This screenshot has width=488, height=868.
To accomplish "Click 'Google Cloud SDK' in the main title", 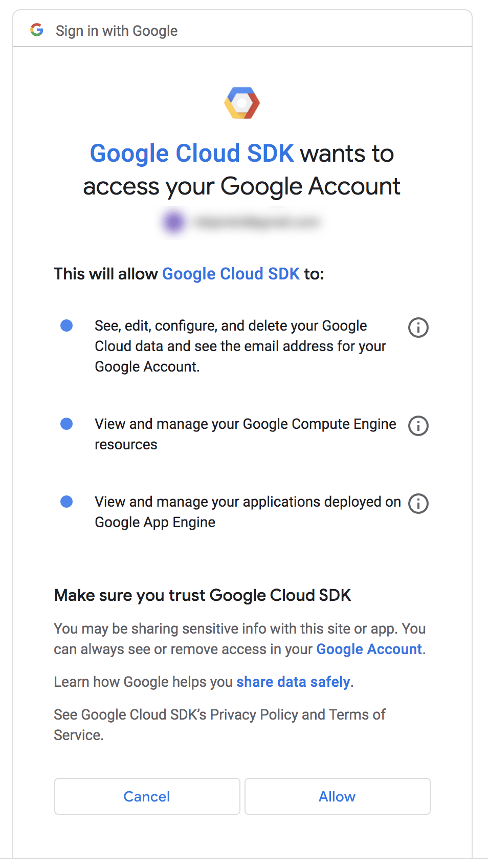I will click(192, 153).
